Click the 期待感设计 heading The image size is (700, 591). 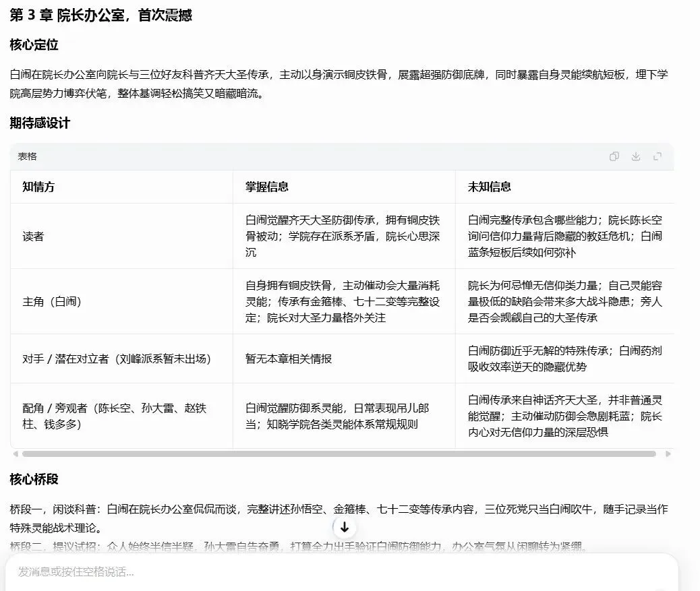tap(40, 123)
